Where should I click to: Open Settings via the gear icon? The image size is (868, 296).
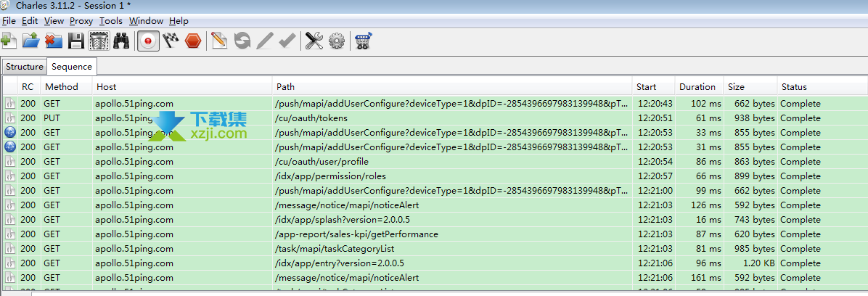point(337,41)
